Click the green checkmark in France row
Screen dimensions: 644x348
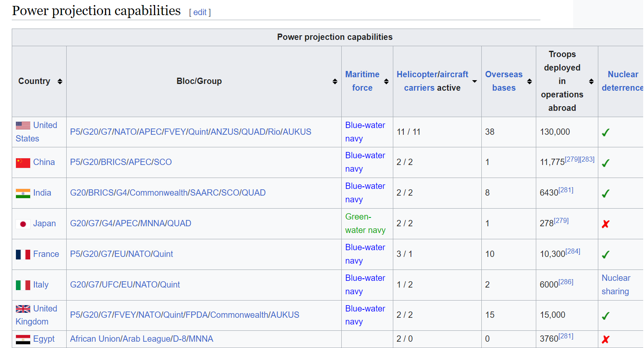[x=605, y=254]
